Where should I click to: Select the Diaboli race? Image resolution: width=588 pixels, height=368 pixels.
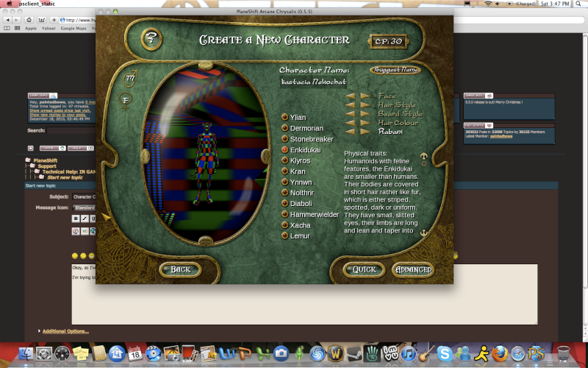297,204
